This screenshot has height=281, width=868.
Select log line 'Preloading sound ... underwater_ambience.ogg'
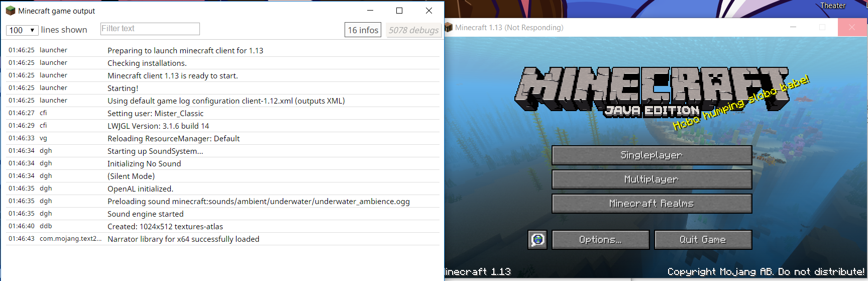[223, 201]
